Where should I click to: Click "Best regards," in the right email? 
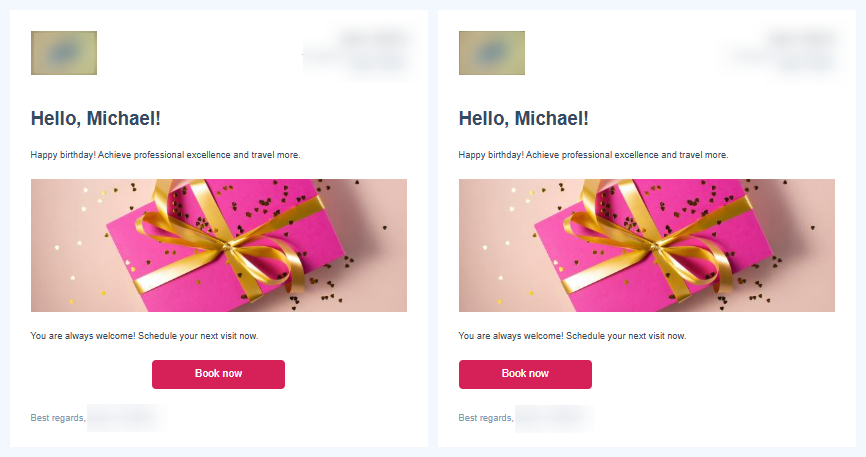(x=486, y=417)
